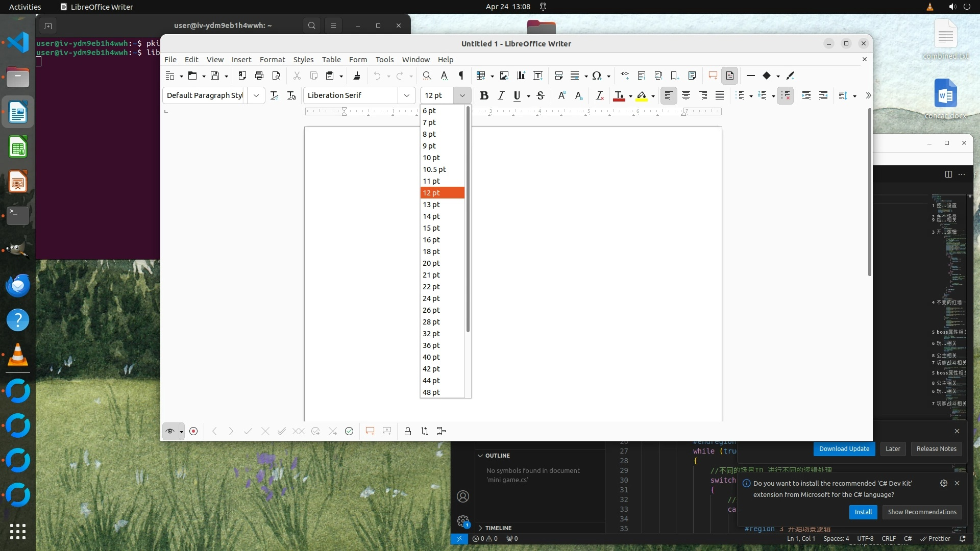Click the Italic formatting icon

point(501,95)
